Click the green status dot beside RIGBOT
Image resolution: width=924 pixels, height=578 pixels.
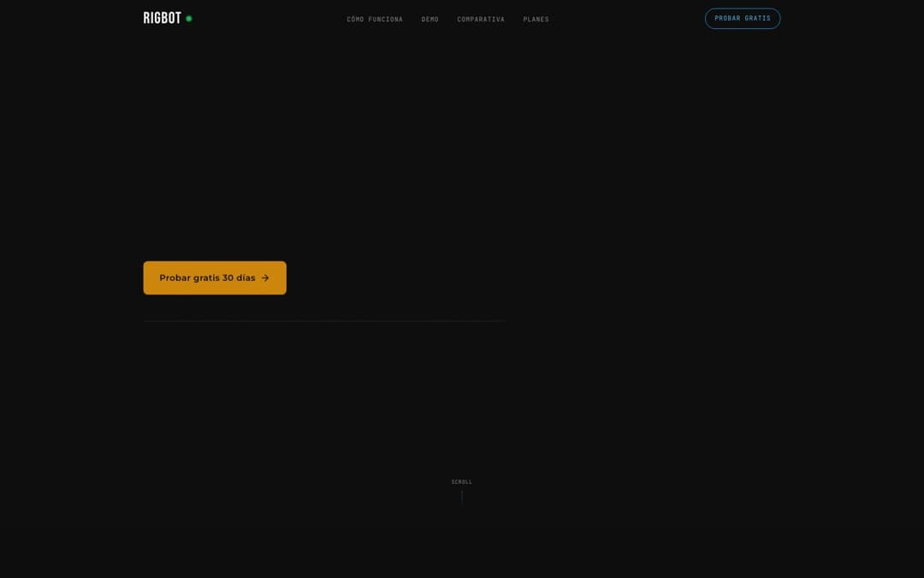189,19
